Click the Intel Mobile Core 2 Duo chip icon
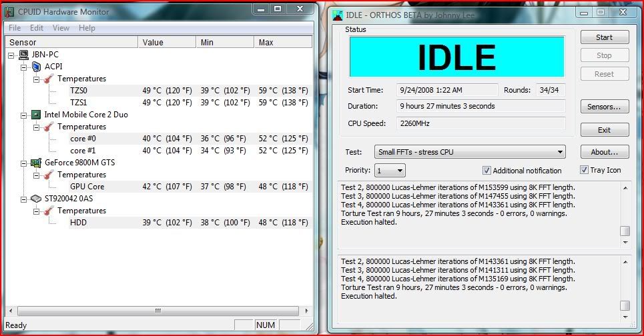 click(x=36, y=115)
